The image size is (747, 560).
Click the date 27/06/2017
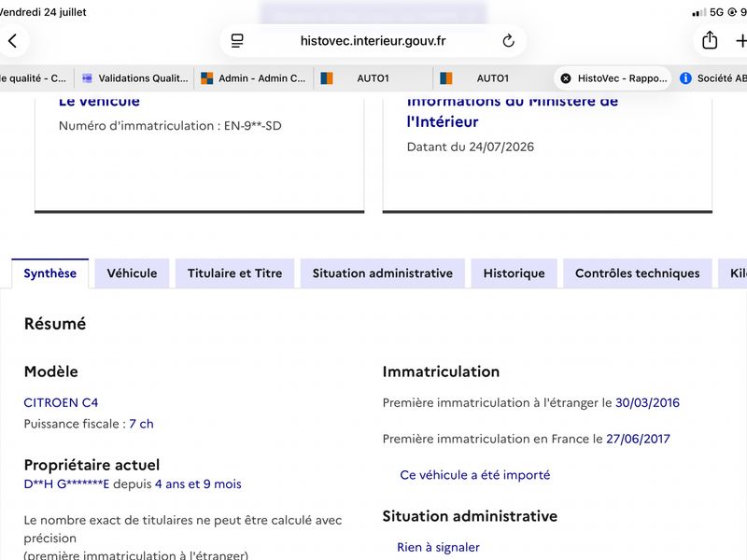pos(638,439)
